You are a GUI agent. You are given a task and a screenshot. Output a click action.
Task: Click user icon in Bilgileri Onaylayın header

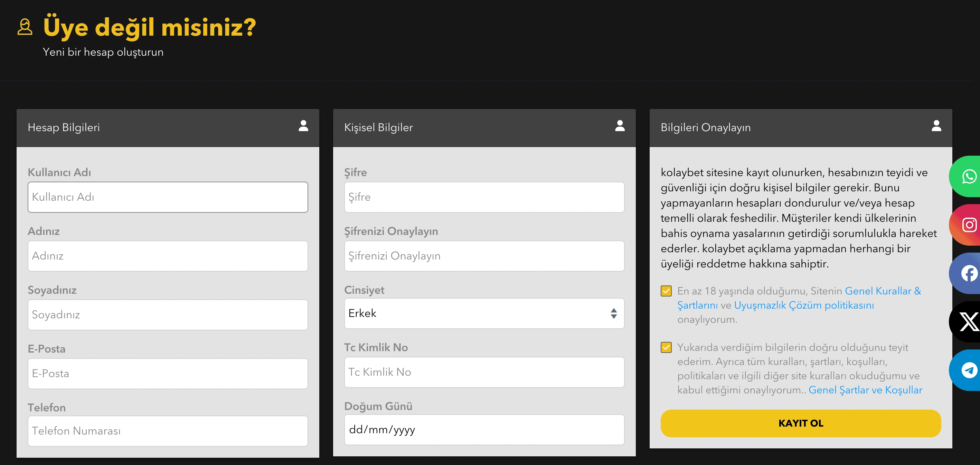[936, 126]
